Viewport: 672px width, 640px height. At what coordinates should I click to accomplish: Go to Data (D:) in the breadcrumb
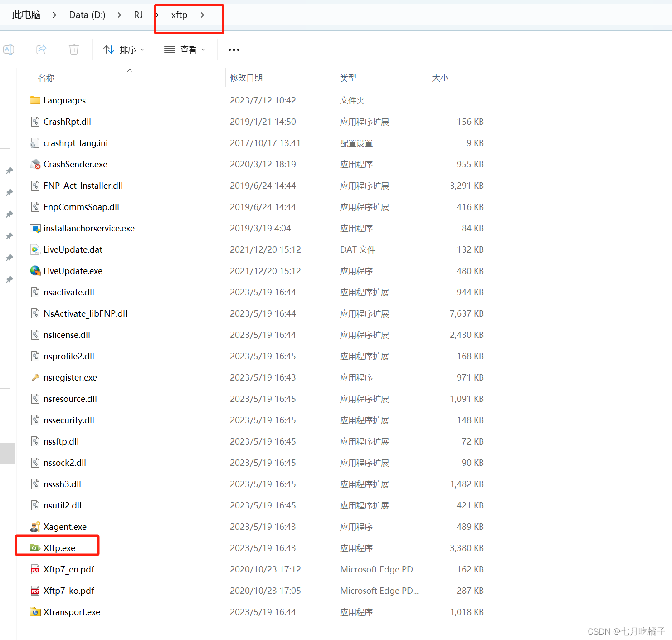[87, 15]
